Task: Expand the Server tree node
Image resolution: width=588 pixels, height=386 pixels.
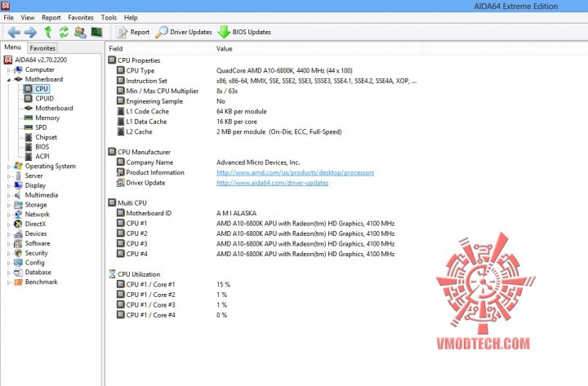Action: point(9,176)
